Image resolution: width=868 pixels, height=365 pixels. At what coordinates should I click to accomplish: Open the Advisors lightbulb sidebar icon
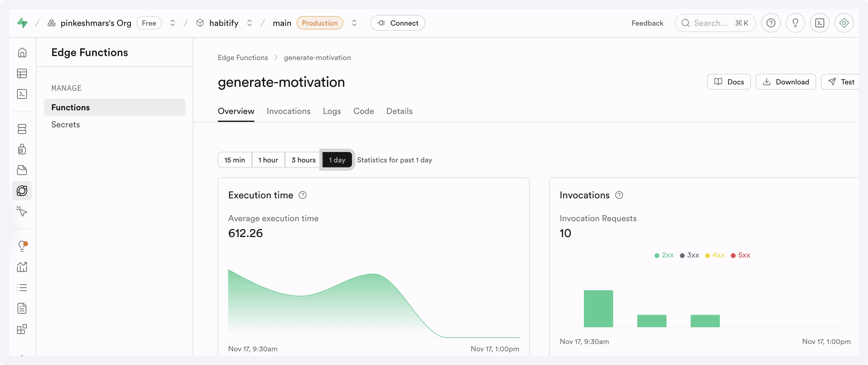click(x=22, y=246)
